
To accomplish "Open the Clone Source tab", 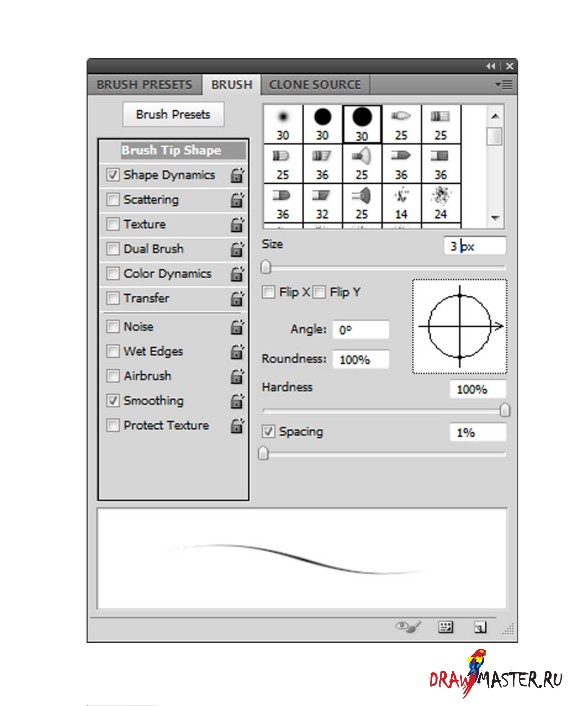I will click(x=315, y=85).
